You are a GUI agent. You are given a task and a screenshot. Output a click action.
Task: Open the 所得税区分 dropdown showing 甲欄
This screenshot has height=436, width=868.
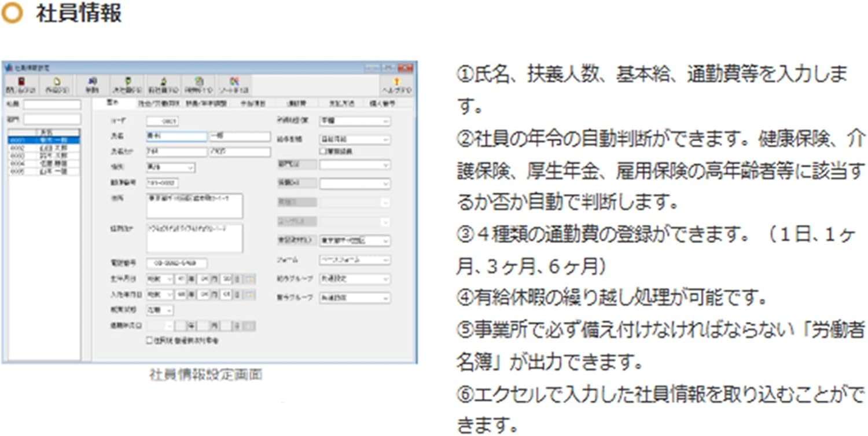[355, 122]
